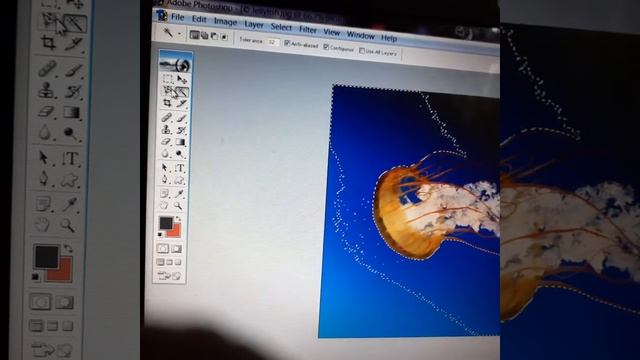Open the Help menu
Screen dimensions: 640x360
[389, 38]
